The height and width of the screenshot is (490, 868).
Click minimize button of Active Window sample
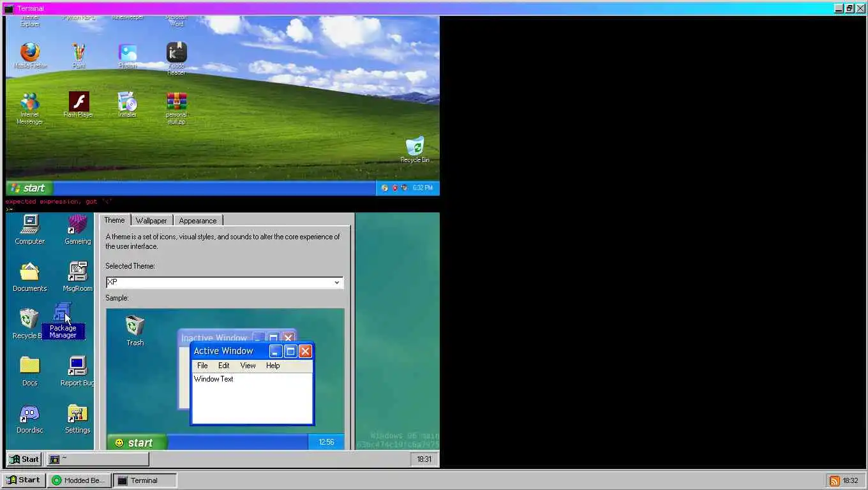tap(276, 351)
